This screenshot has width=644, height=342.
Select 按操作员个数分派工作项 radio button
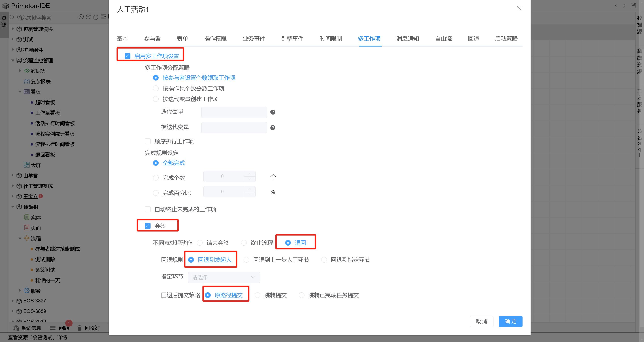click(156, 89)
